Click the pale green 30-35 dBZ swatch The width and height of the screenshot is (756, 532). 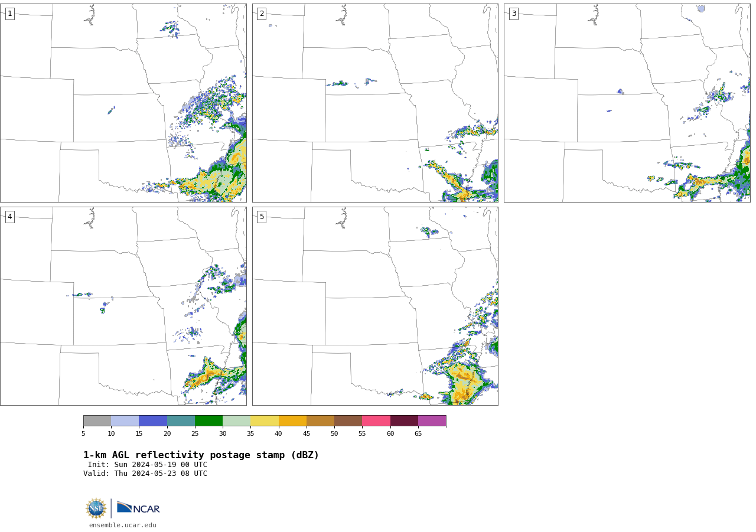click(237, 421)
